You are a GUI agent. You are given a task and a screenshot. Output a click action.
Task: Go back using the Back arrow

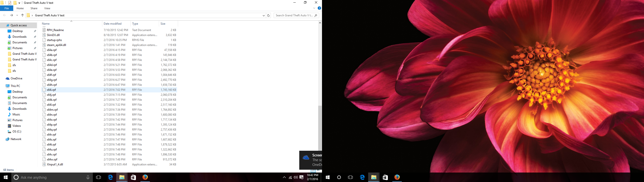click(4, 15)
